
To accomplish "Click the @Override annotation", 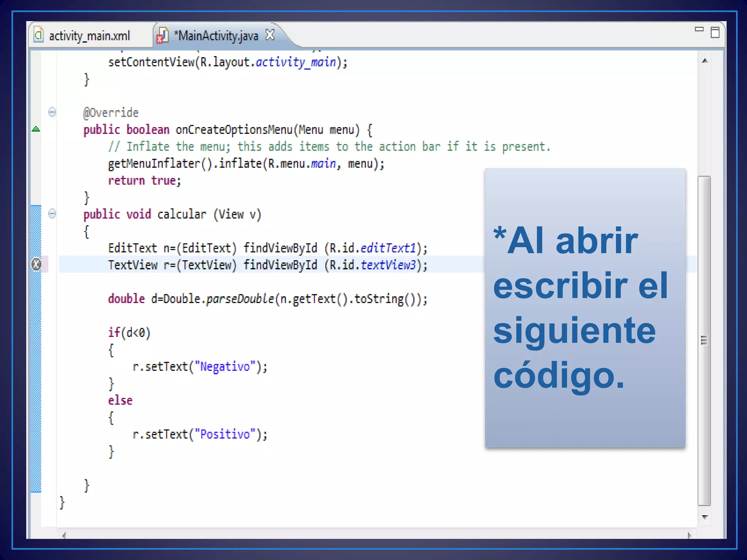I will pyautogui.click(x=111, y=113).
